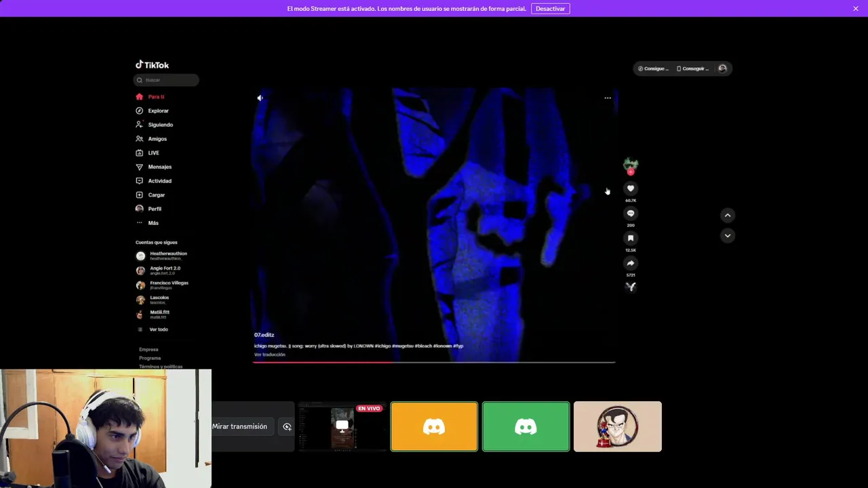The width and height of the screenshot is (868, 488).
Task: Open the spinning sound disc
Action: coord(631,287)
